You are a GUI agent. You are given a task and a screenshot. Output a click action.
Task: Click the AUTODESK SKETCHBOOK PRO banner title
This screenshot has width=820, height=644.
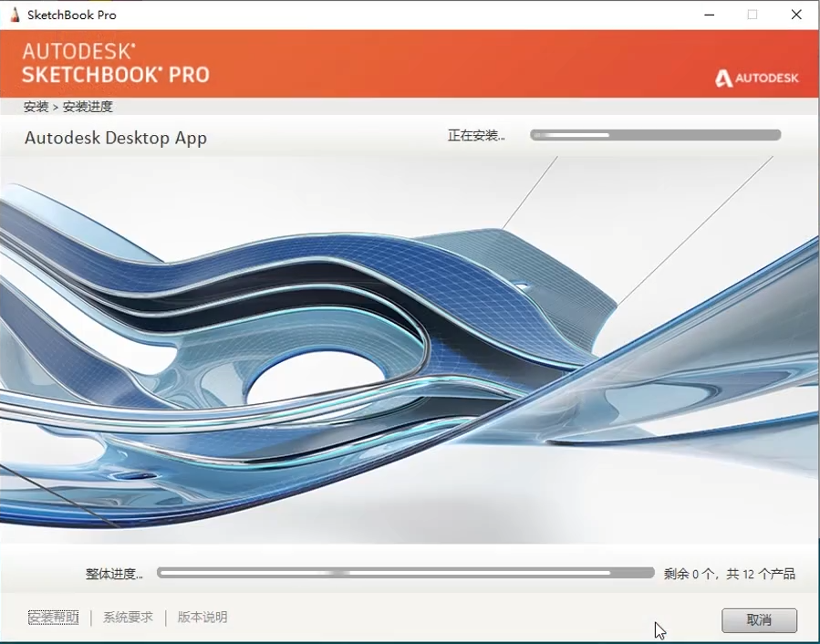point(116,63)
